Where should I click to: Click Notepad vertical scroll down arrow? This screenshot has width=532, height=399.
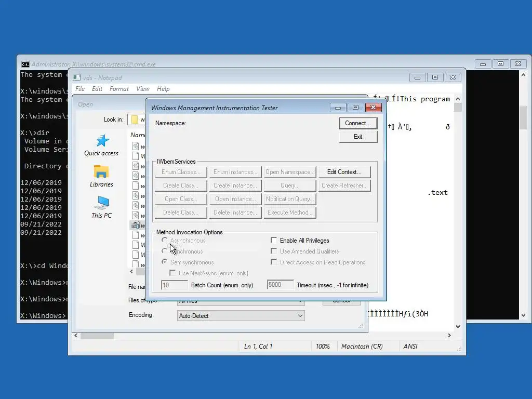pyautogui.click(x=458, y=327)
